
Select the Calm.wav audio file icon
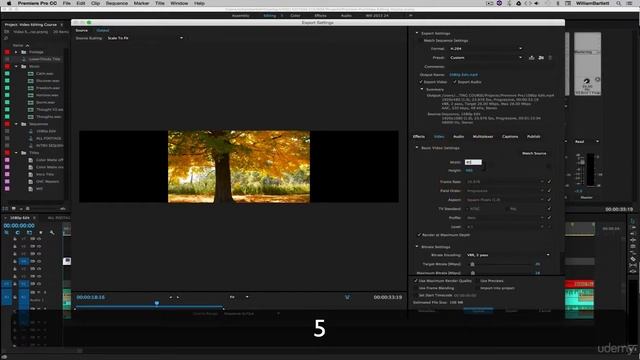[31, 73]
